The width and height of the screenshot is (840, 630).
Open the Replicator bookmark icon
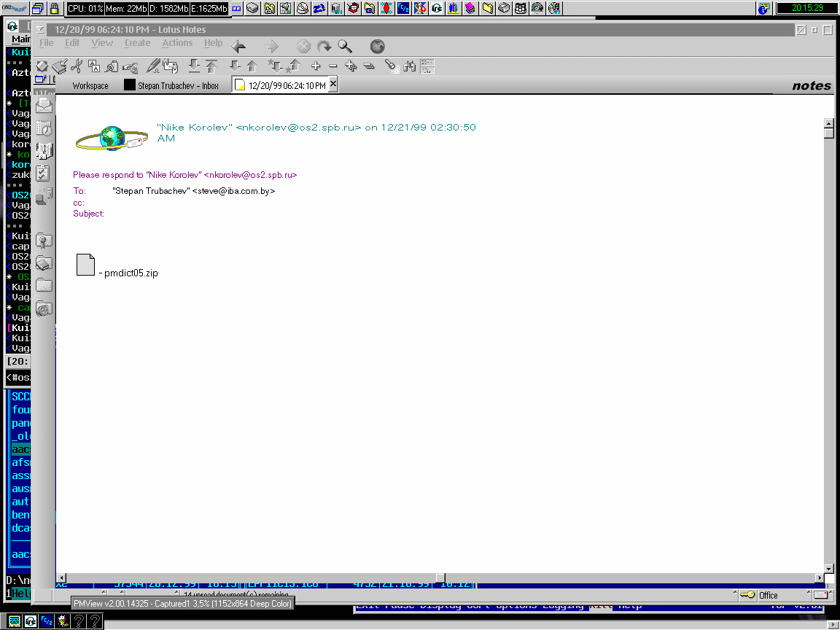44,196
